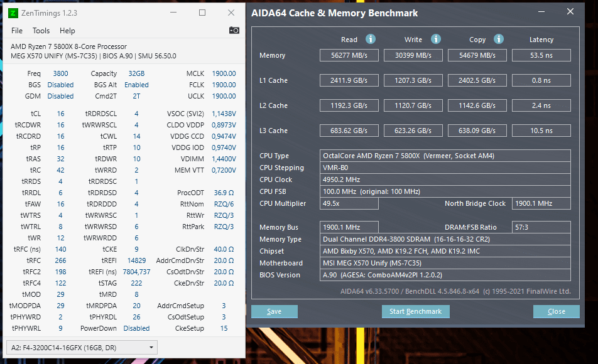Image resolution: width=598 pixels, height=364 pixels.
Task: Select the Memory Read value 56277 MB/s
Action: (349, 55)
